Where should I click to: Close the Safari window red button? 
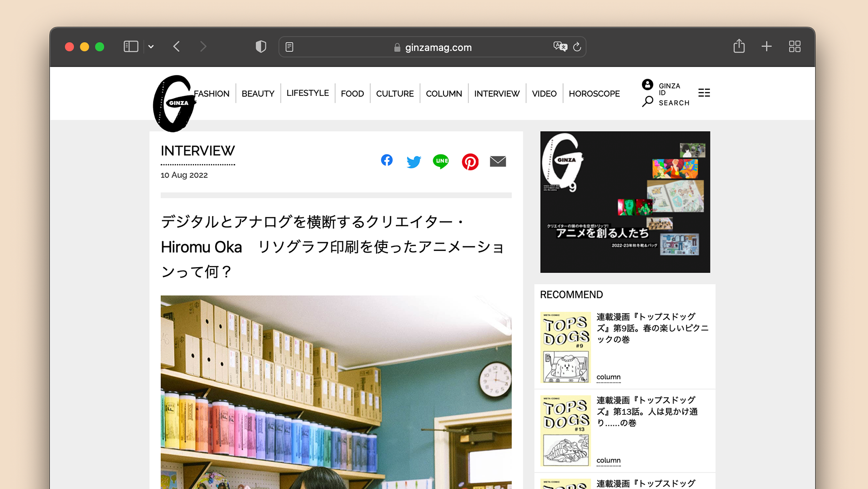pos(69,47)
